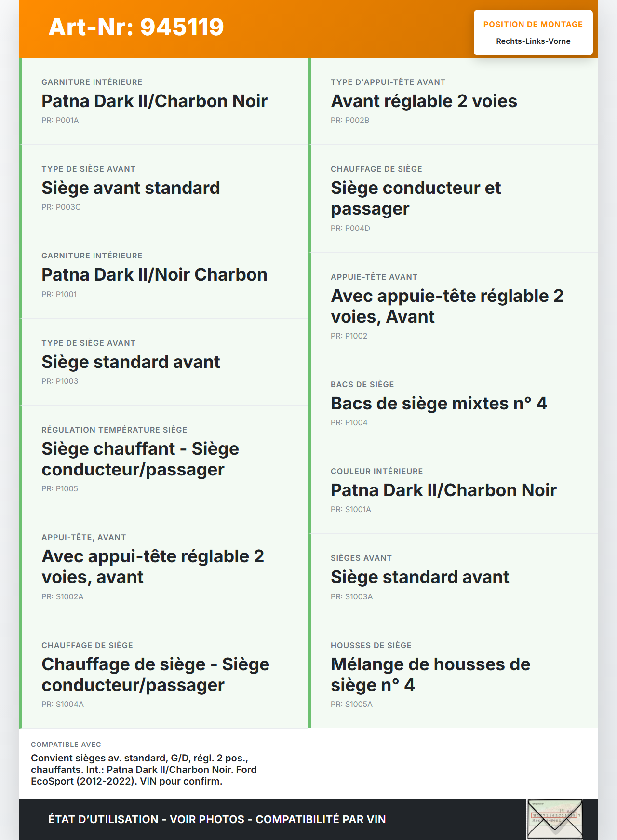617x840 pixels.
Task: Select the Avant réglable 2 voies card
Action: pyautogui.click(x=454, y=101)
